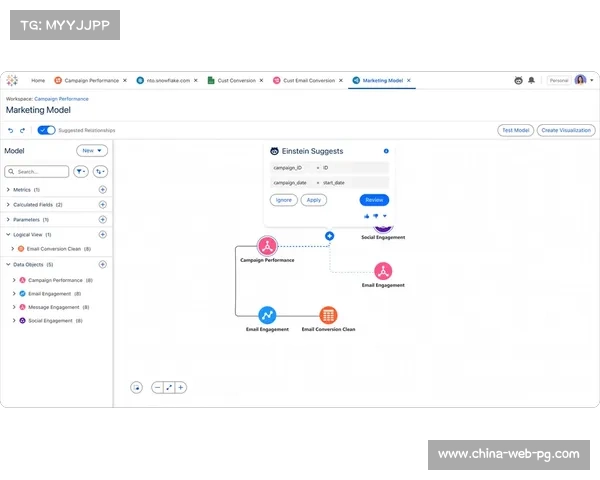This screenshot has width=600, height=480.
Task: Click the undo arrow icon
Action: click(11, 130)
